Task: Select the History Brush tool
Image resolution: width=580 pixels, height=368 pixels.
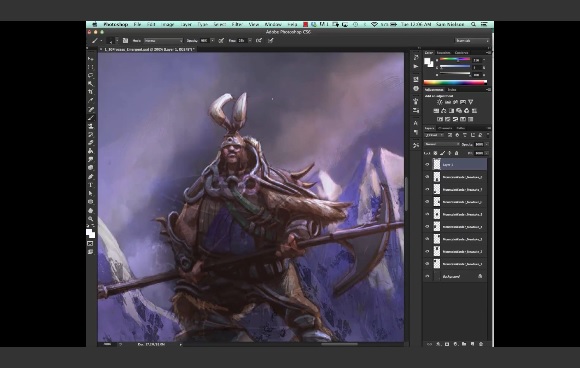Action: click(90, 135)
